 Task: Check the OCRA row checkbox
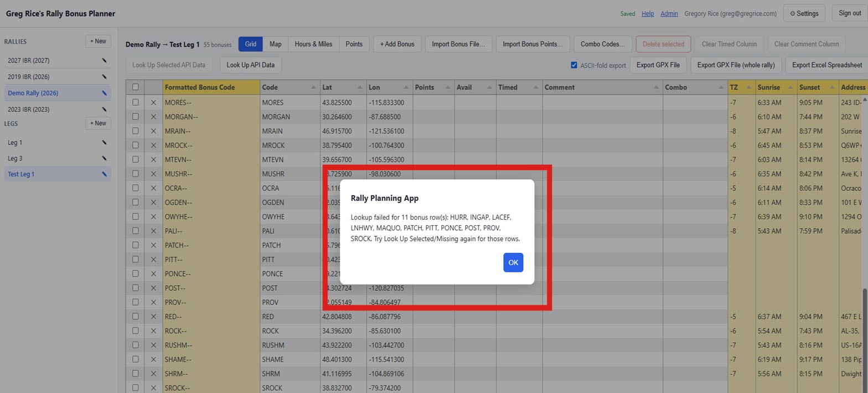click(x=135, y=188)
